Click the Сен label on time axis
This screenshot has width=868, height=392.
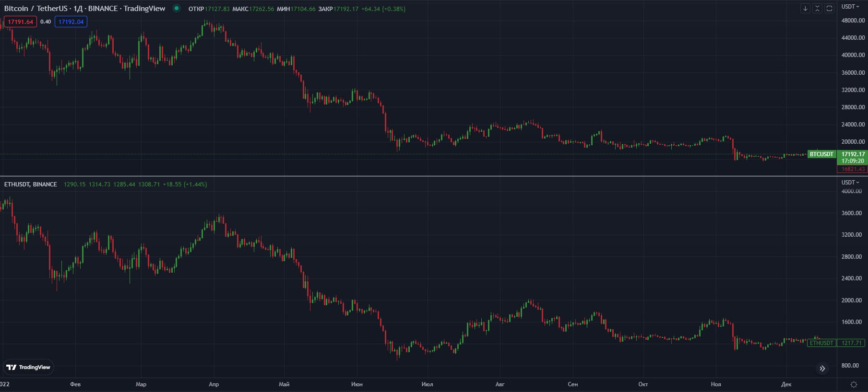click(x=573, y=384)
